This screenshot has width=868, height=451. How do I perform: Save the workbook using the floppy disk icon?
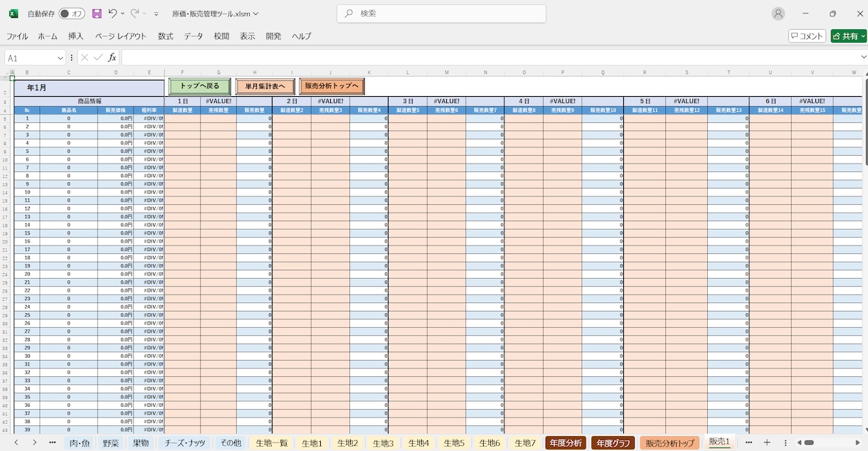click(97, 14)
